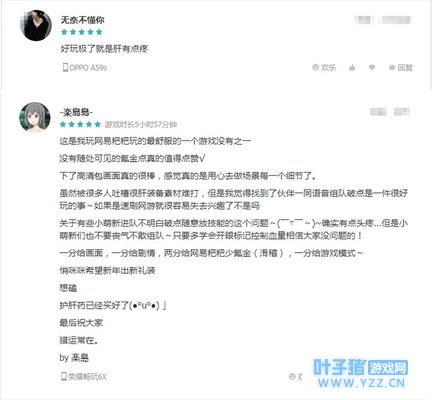Viewport: 432px width, 400px height.
Task: Click the username 无奈不懂你
Action: tap(82, 20)
